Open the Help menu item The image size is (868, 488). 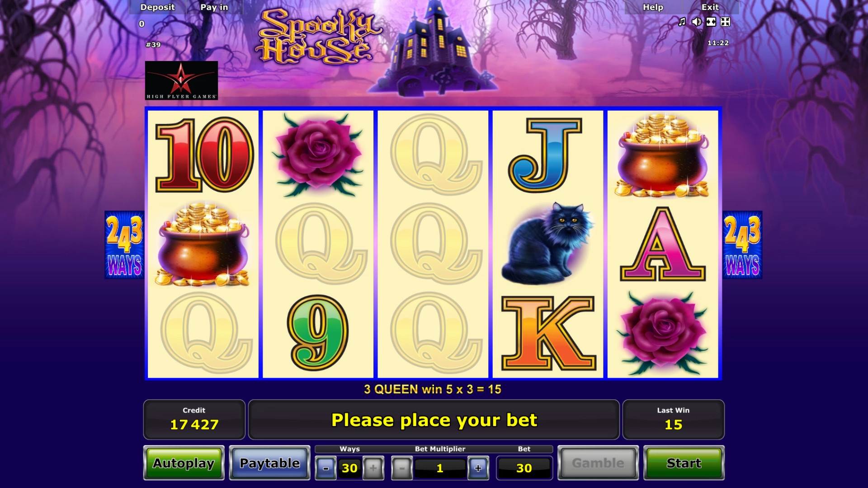click(x=653, y=7)
